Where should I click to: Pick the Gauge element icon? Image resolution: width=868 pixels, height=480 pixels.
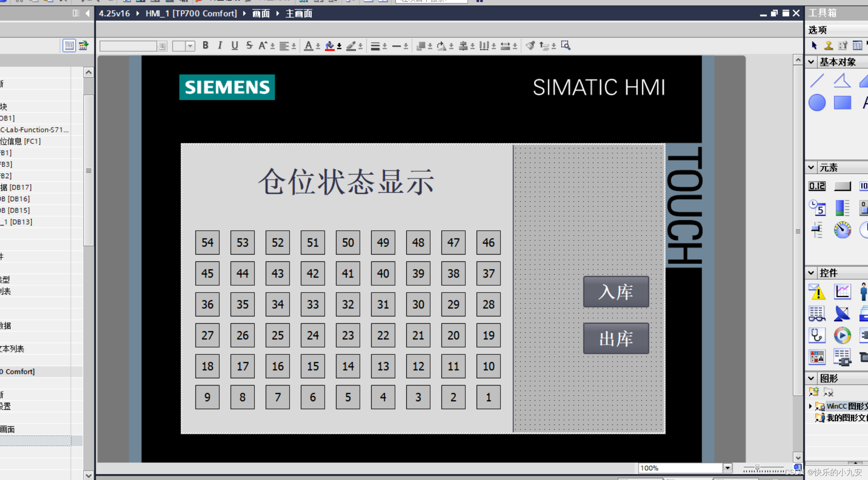[842, 230]
